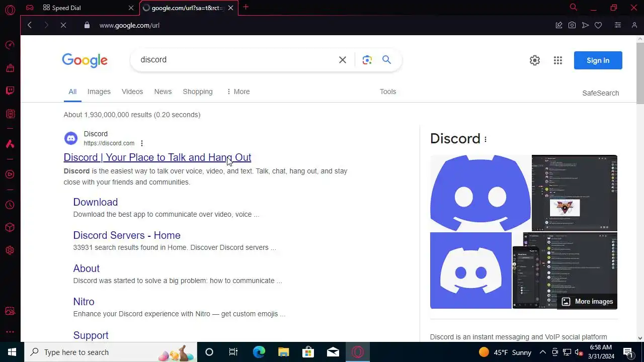Screen dimensions: 644x362
Task: Close the Speed Dial tab
Action: (131, 8)
